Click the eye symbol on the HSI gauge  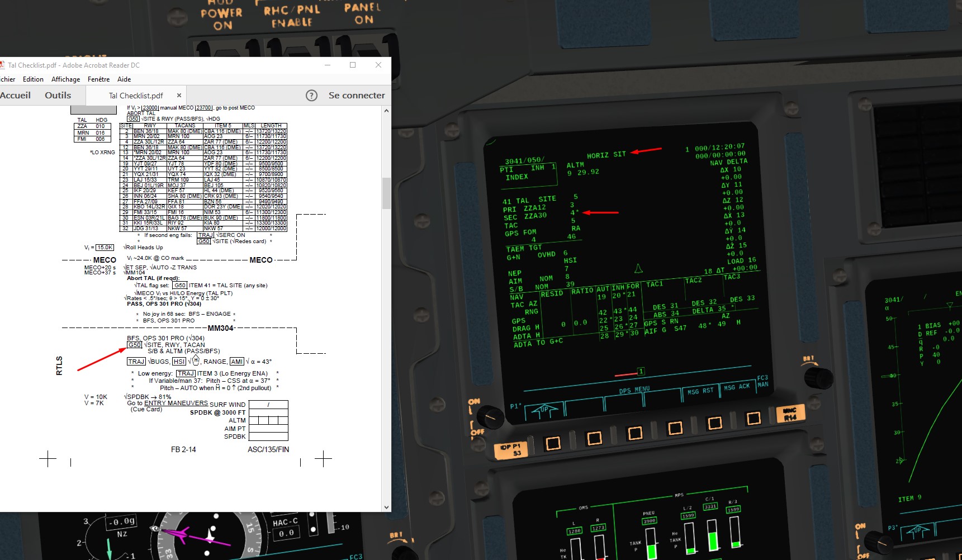pyautogui.click(x=155, y=528)
